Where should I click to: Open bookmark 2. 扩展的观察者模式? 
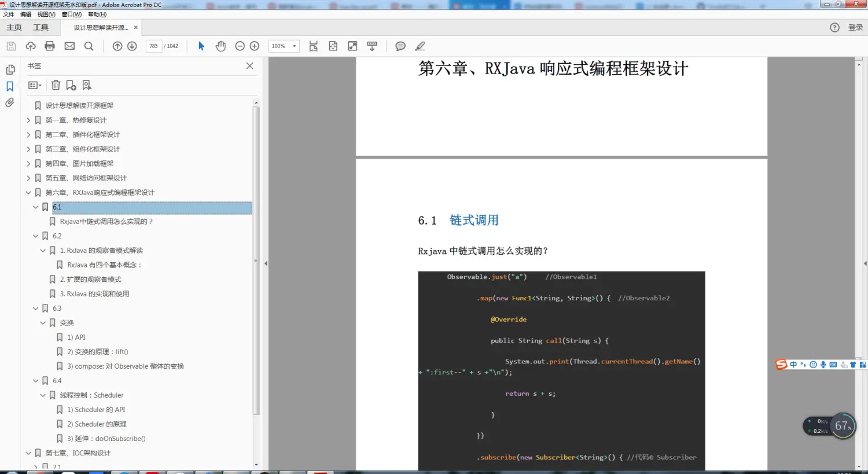90,280
